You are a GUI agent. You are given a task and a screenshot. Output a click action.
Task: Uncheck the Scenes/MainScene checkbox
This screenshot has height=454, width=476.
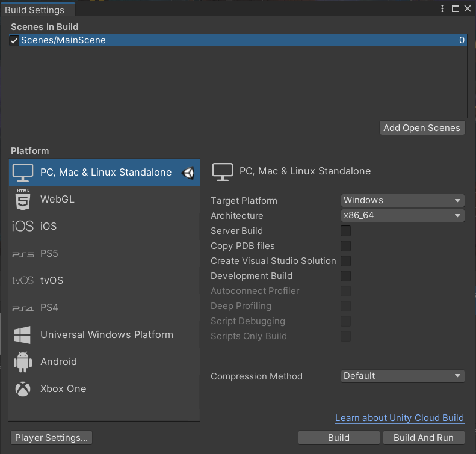14,40
